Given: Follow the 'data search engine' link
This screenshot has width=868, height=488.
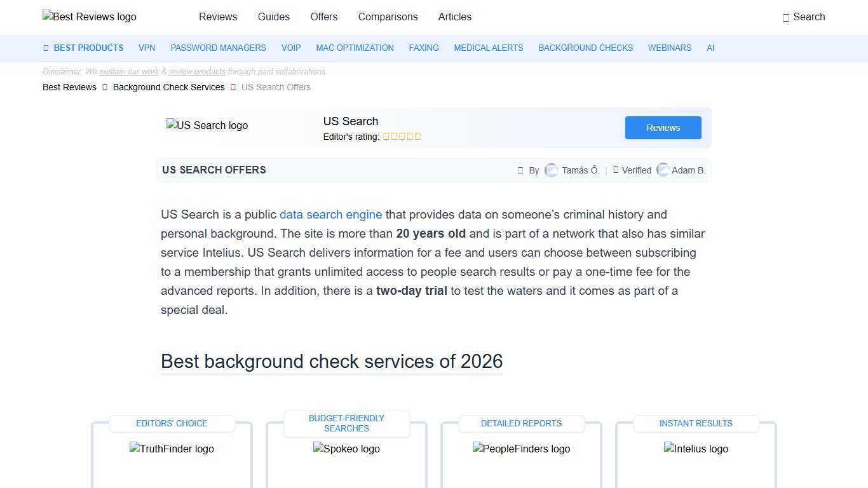Looking at the screenshot, I should 330,215.
